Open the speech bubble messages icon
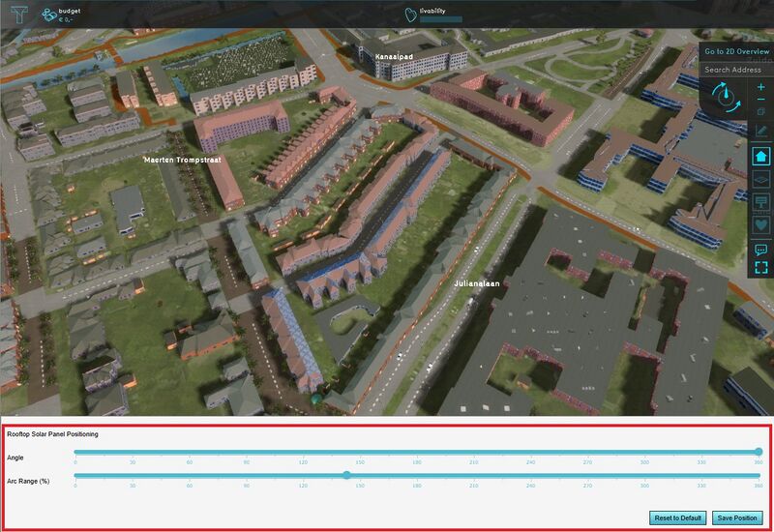Screen dimensions: 774x532 (760, 250)
